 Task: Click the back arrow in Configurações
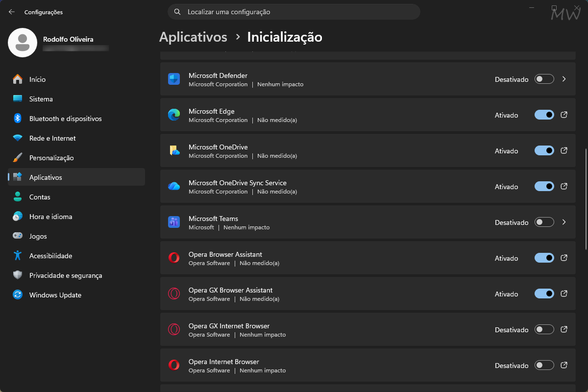pos(12,12)
